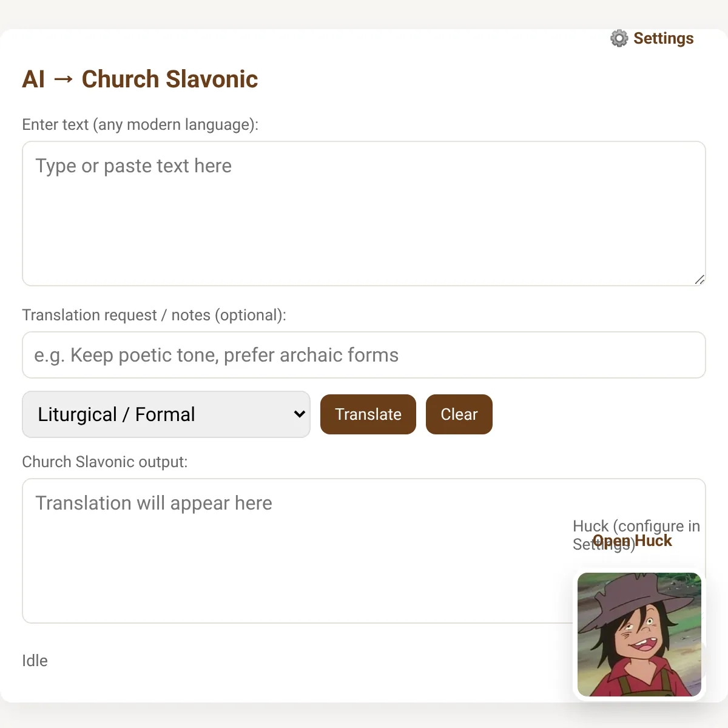Click the 'Translation request / notes' label
Viewport: 728px width, 728px height.
click(x=153, y=315)
